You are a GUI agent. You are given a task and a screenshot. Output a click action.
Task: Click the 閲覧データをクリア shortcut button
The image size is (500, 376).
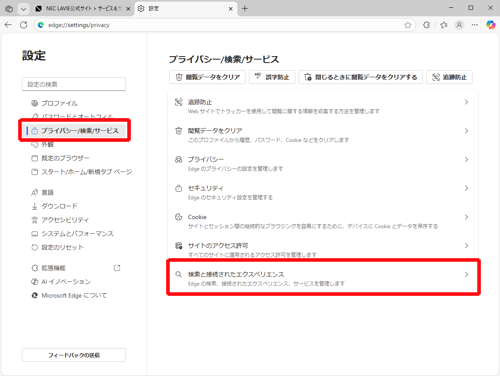click(207, 77)
